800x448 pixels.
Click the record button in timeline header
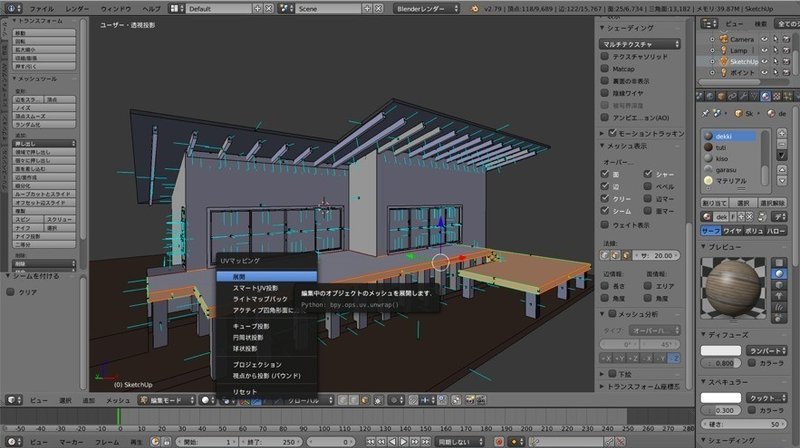point(499,442)
